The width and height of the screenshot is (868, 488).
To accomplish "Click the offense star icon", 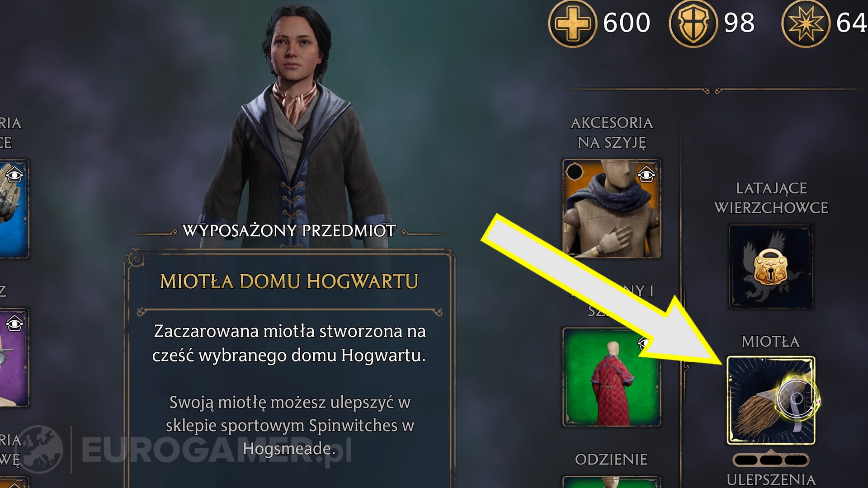I will 806,23.
